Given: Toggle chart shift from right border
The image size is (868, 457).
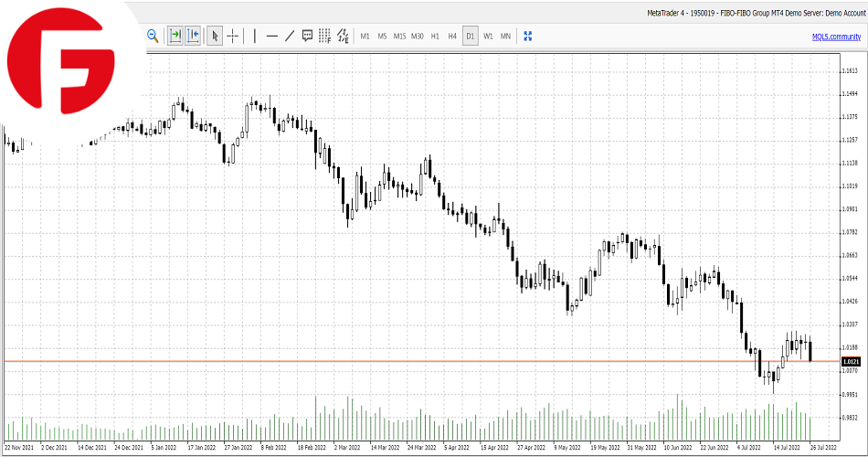Looking at the screenshot, I should (193, 36).
